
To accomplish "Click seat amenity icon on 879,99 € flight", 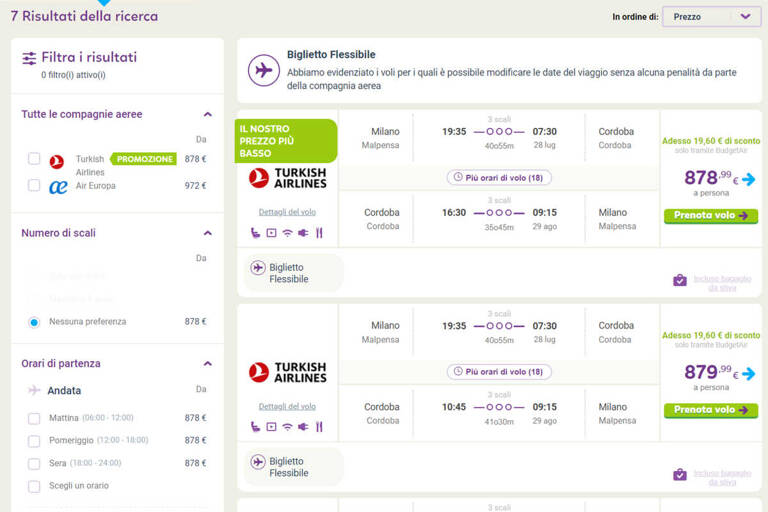I will (x=255, y=427).
